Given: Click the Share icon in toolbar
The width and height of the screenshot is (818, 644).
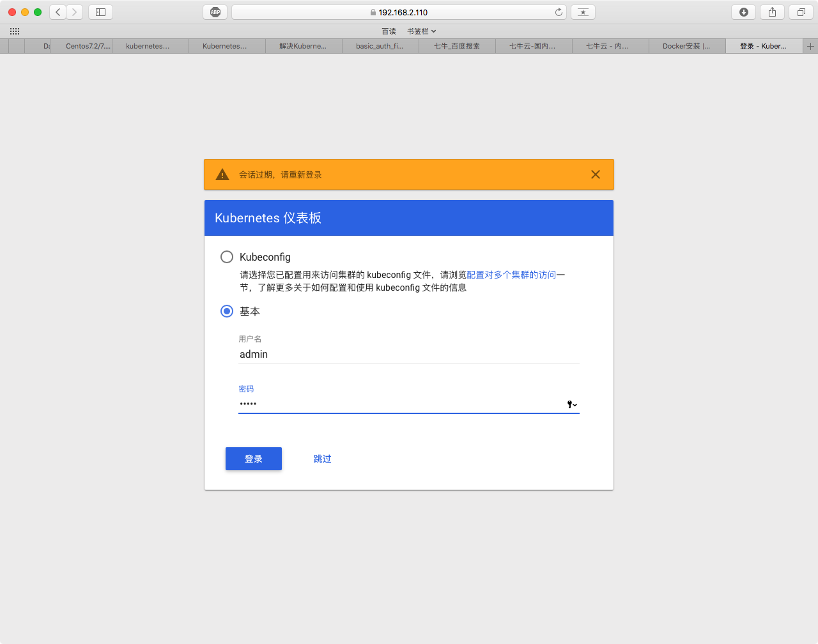Looking at the screenshot, I should (x=772, y=12).
